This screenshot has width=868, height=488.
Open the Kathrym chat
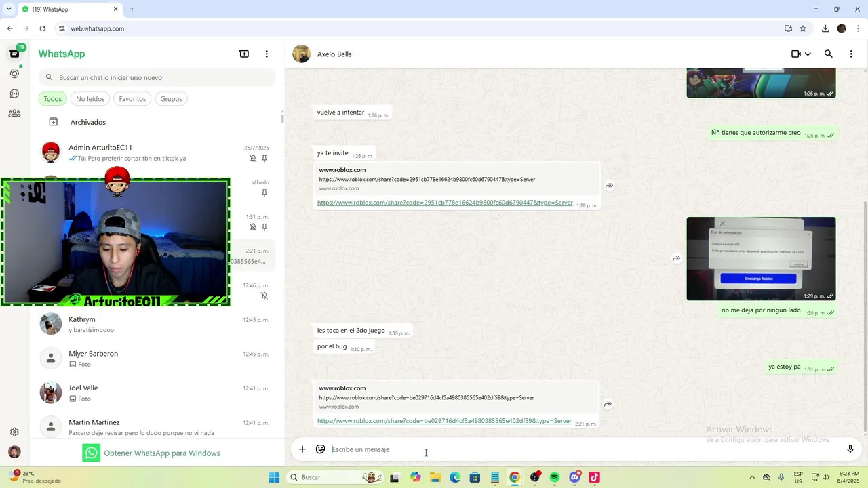[157, 324]
